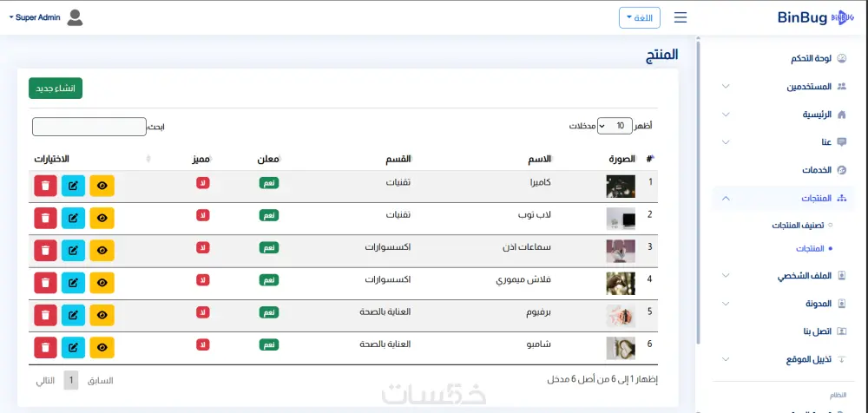Open the الخدمات sidebar item
868x413 pixels.
coord(783,170)
